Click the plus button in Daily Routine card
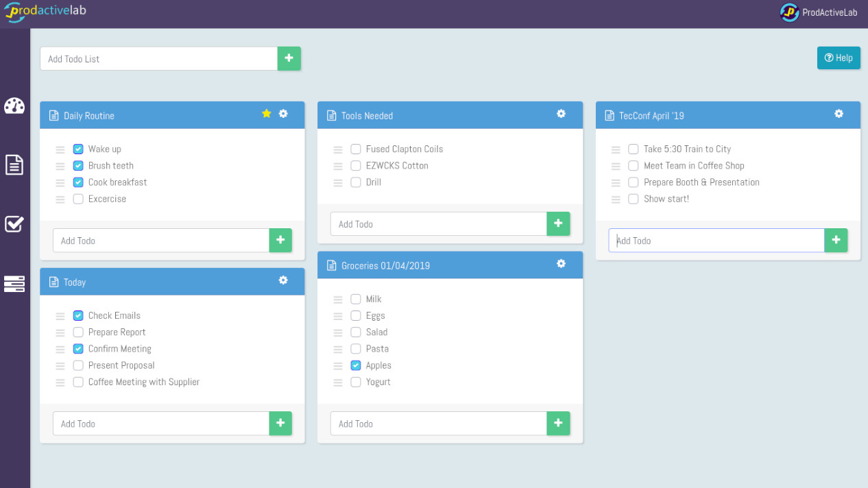The image size is (868, 488). (280, 241)
